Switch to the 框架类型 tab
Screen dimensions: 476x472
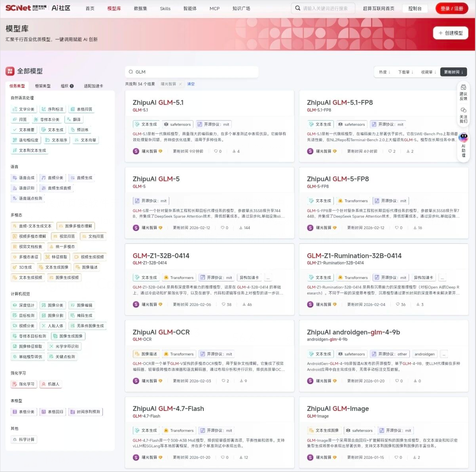pos(43,86)
